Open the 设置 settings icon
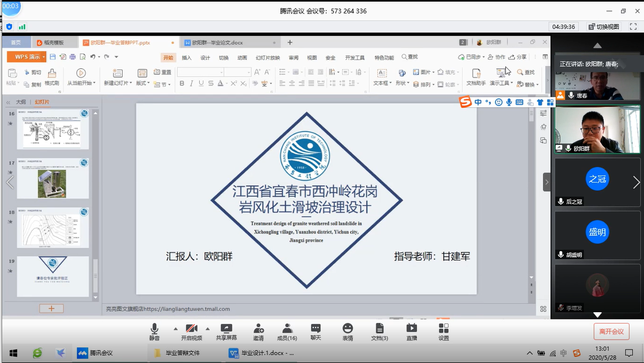This screenshot has height=363, width=644. click(443, 331)
